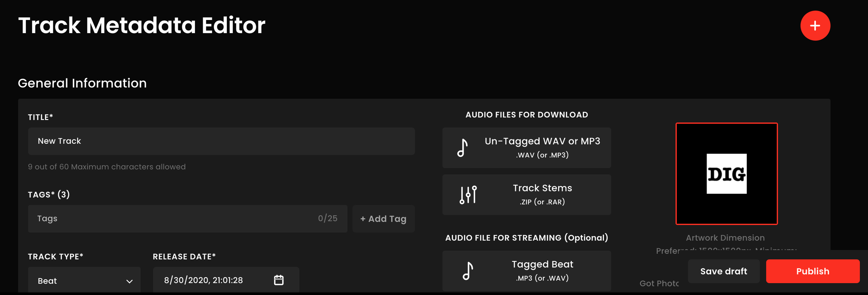Viewport: 868px width, 295px height.
Task: Expand the Track Type dropdown chevron
Action: tap(130, 281)
